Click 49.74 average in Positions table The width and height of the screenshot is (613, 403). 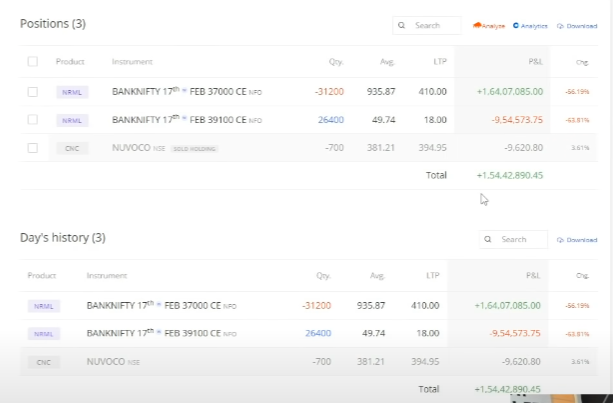(x=384, y=120)
